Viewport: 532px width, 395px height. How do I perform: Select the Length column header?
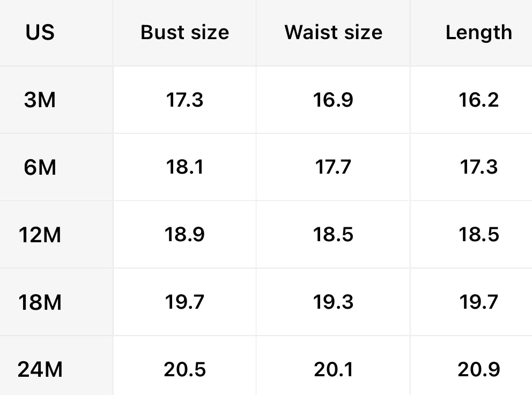[x=478, y=33]
